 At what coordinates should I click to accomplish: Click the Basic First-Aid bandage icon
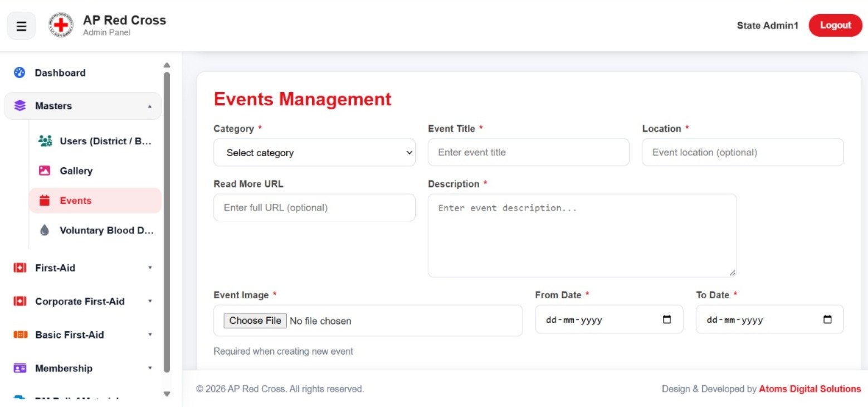pyautogui.click(x=20, y=335)
